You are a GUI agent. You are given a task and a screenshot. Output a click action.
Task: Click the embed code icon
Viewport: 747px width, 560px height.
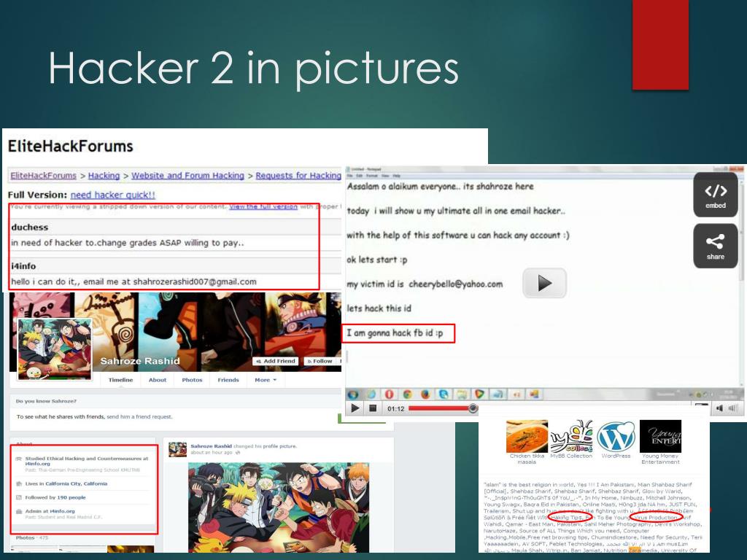point(715,195)
